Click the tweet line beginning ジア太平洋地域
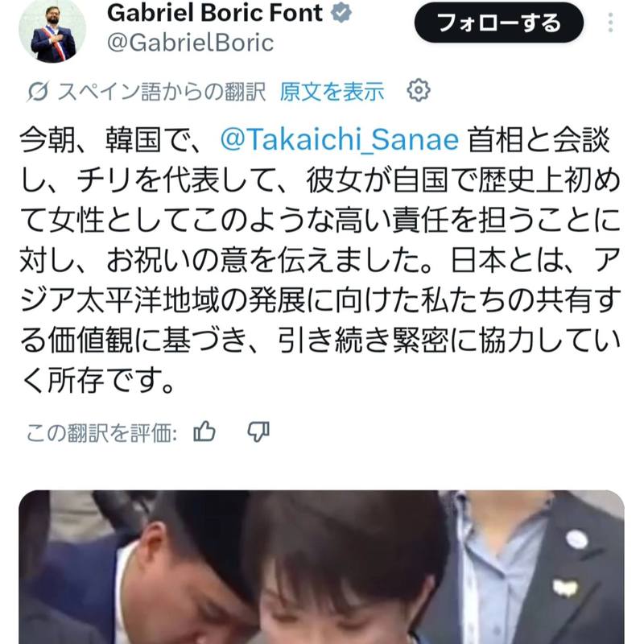This screenshot has width=644, height=644. [x=320, y=300]
